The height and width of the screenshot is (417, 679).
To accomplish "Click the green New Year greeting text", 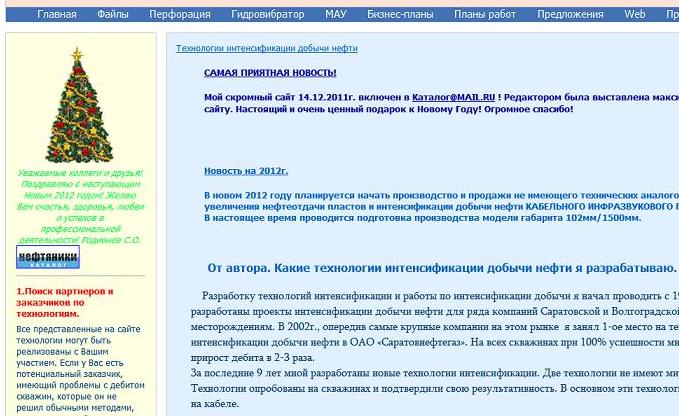I will coord(79,206).
